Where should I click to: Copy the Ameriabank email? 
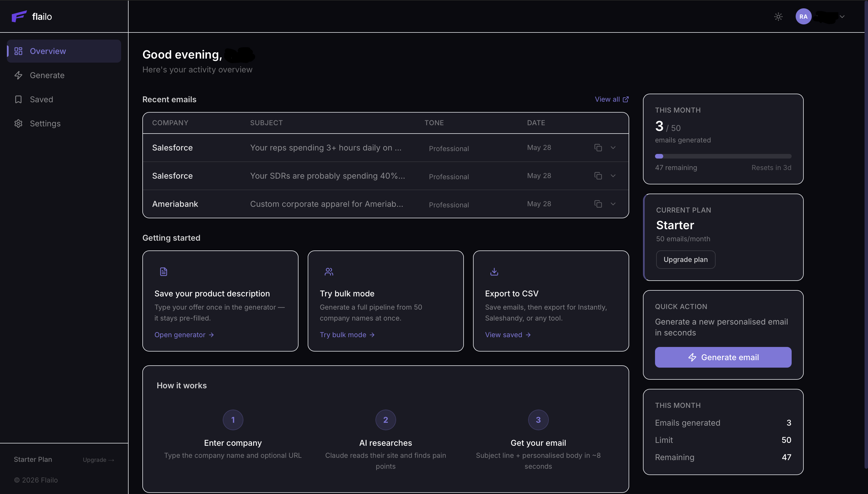pos(598,204)
